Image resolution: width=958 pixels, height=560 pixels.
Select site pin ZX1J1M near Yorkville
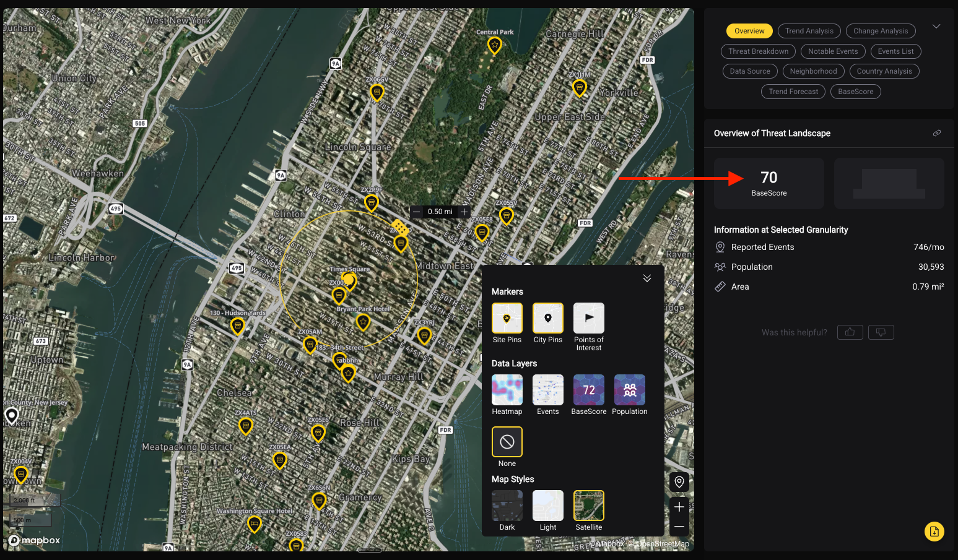579,88
